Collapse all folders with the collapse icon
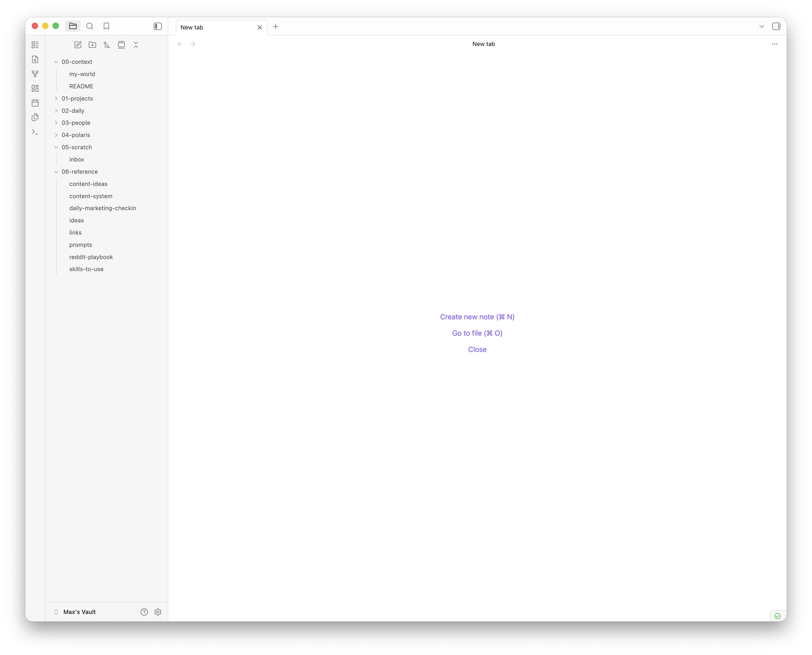 (136, 45)
